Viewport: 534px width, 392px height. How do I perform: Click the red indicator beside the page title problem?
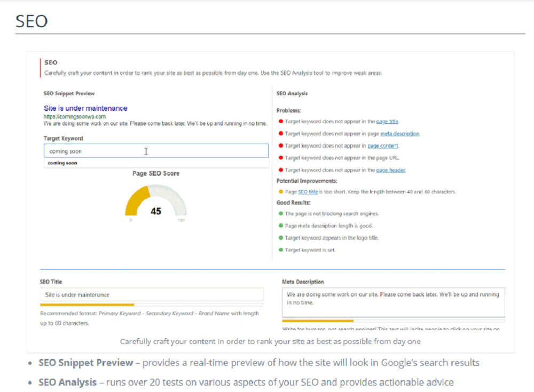point(281,121)
